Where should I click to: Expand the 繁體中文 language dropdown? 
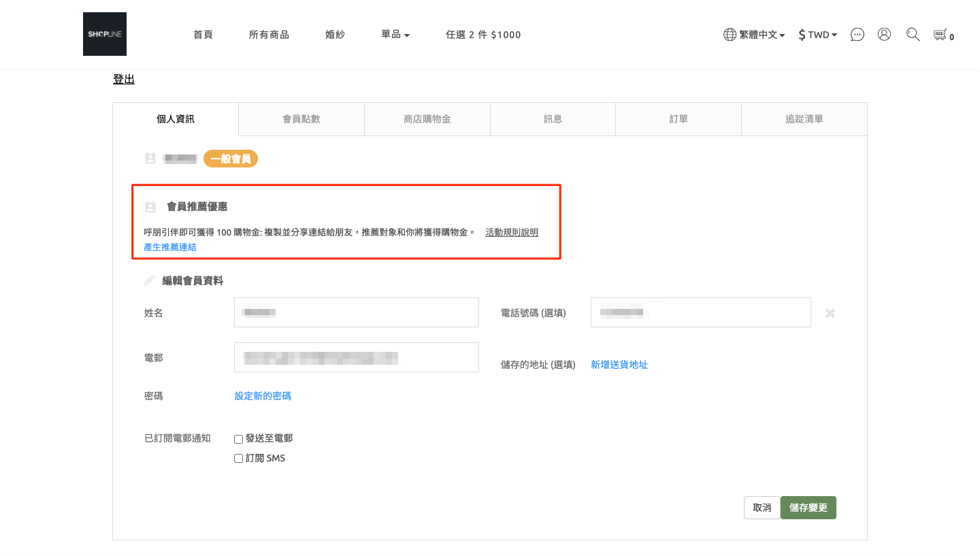[762, 34]
